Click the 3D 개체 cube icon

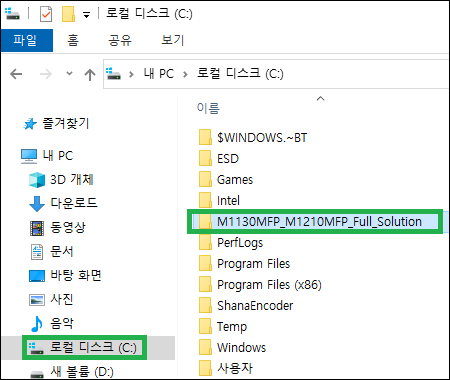point(37,180)
